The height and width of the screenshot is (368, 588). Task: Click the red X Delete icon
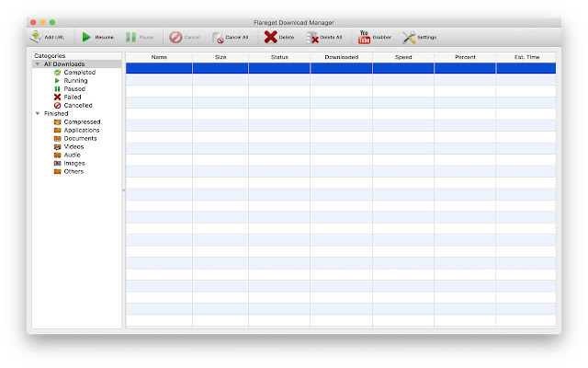pos(270,37)
